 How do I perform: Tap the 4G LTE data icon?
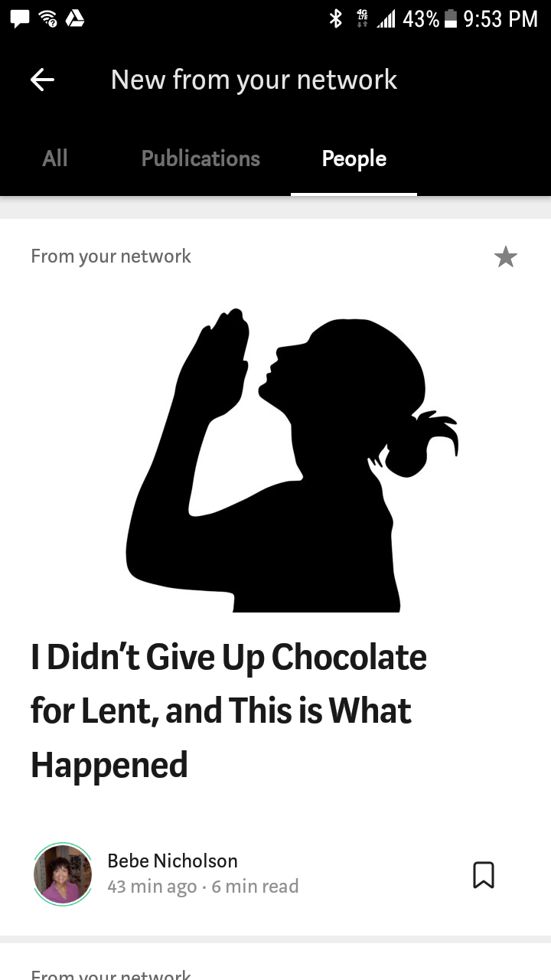tap(363, 18)
